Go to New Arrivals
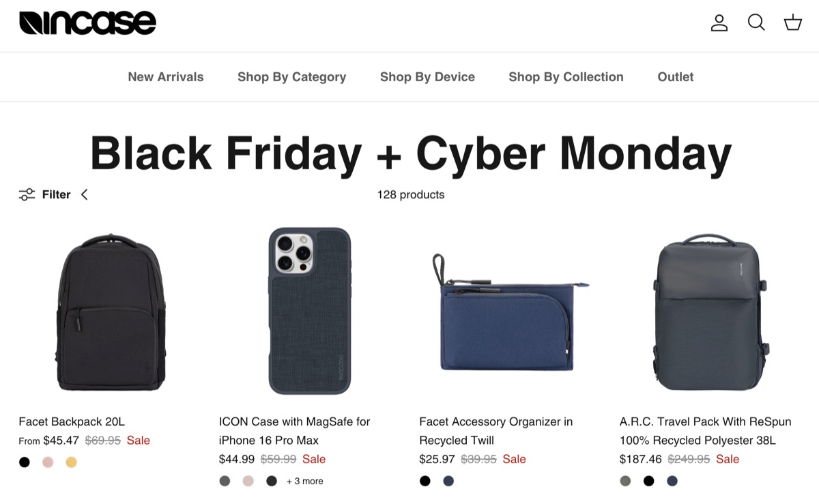This screenshot has width=819, height=504. coord(166,77)
